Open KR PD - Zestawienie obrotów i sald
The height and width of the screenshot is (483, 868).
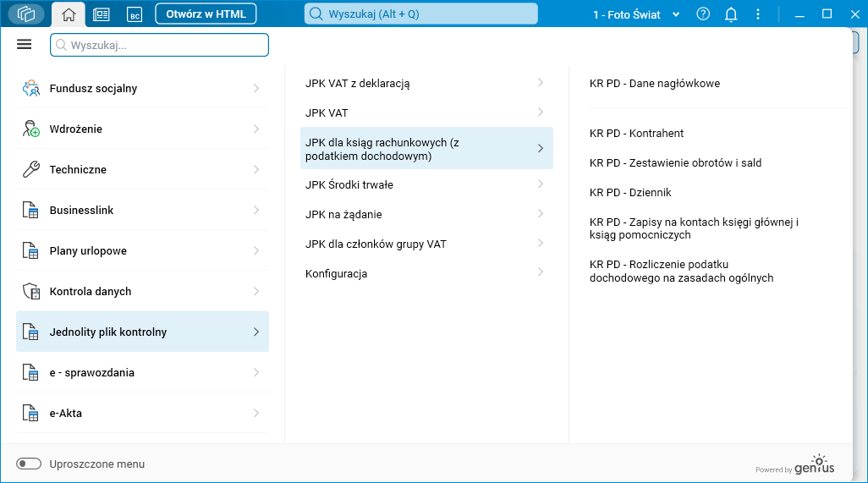point(675,162)
